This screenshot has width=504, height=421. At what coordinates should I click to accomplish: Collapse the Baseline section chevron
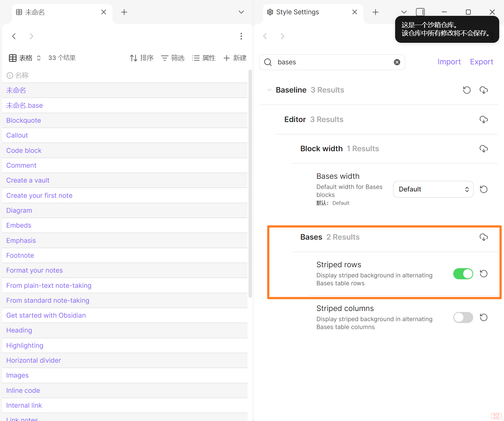pyautogui.click(x=269, y=90)
